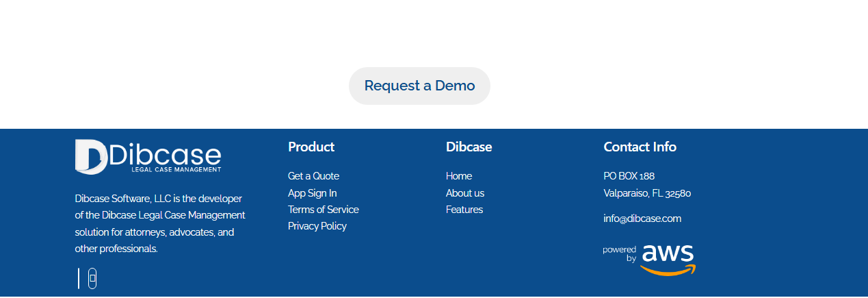Click the highlighted LLC text in description
This screenshot has width=868, height=298.
[x=162, y=199]
